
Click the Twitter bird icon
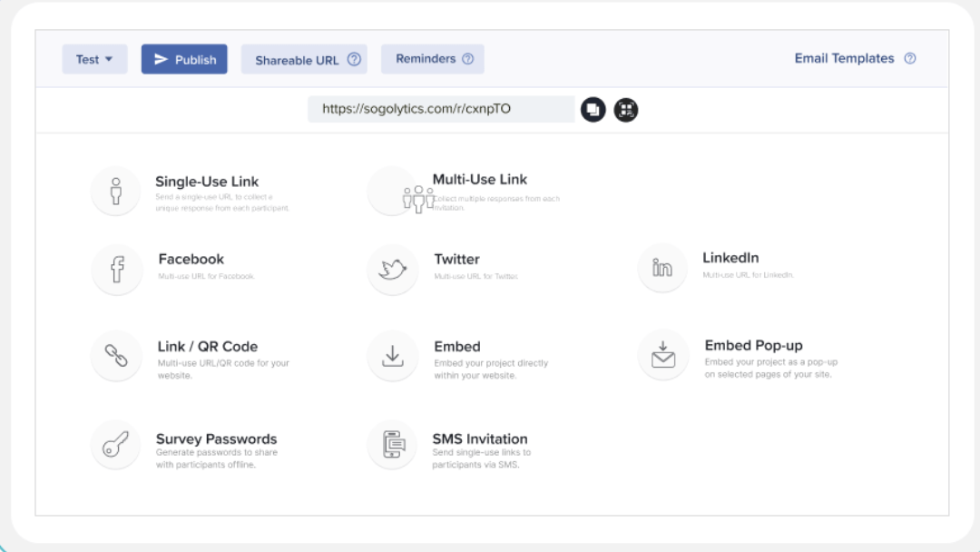393,270
